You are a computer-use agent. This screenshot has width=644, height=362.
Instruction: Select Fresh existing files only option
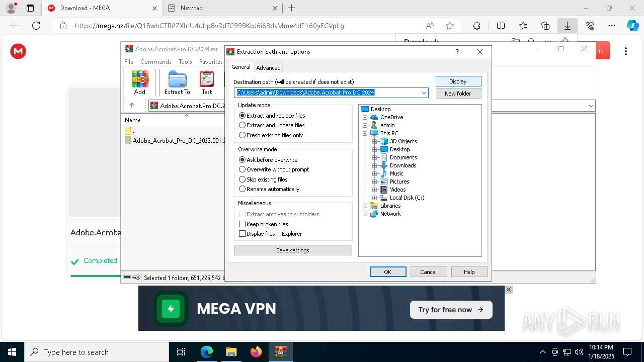[x=271, y=135]
